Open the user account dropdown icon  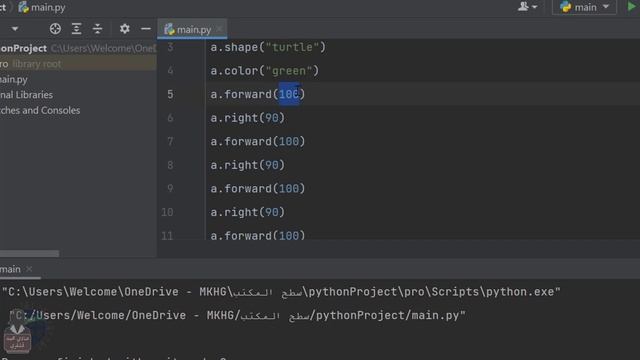click(528, 7)
